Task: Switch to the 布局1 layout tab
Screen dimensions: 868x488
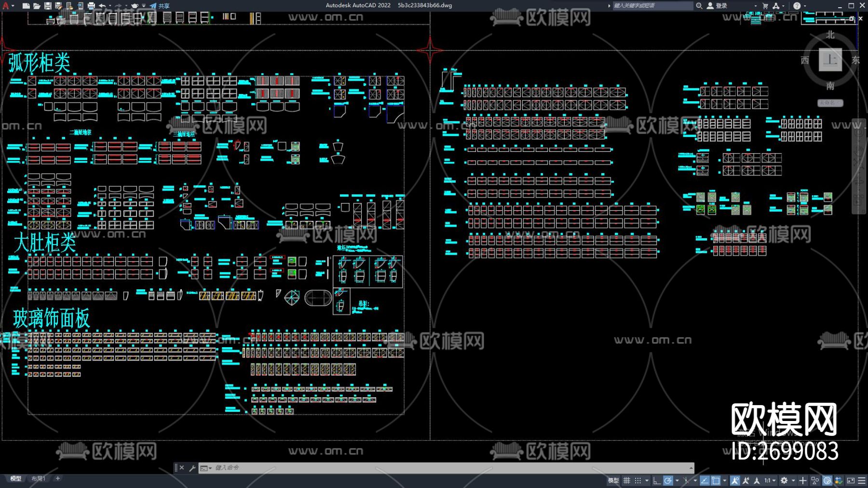Action: tap(38, 479)
